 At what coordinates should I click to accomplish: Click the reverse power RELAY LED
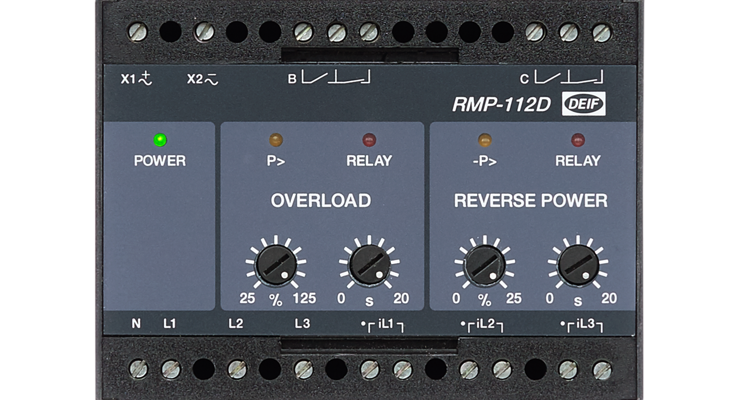(x=578, y=139)
